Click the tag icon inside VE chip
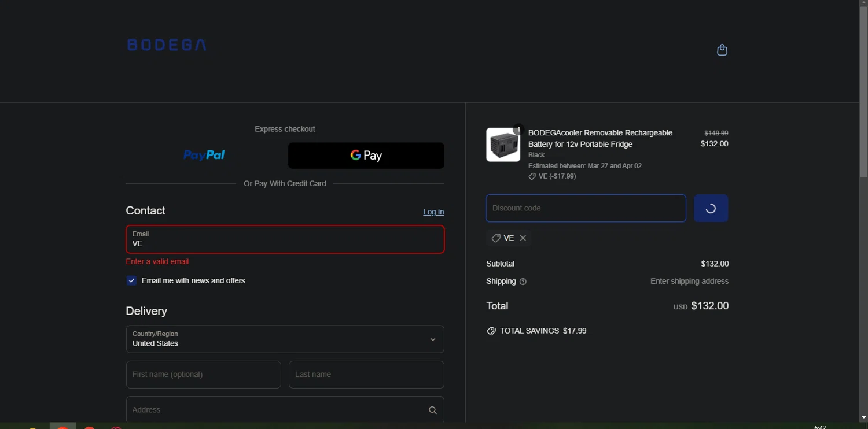Image resolution: width=868 pixels, height=429 pixels. (x=496, y=238)
